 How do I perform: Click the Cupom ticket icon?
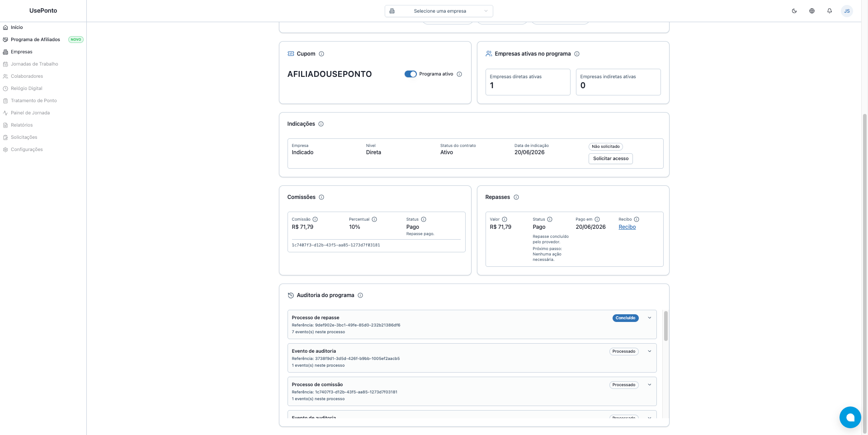pyautogui.click(x=291, y=54)
